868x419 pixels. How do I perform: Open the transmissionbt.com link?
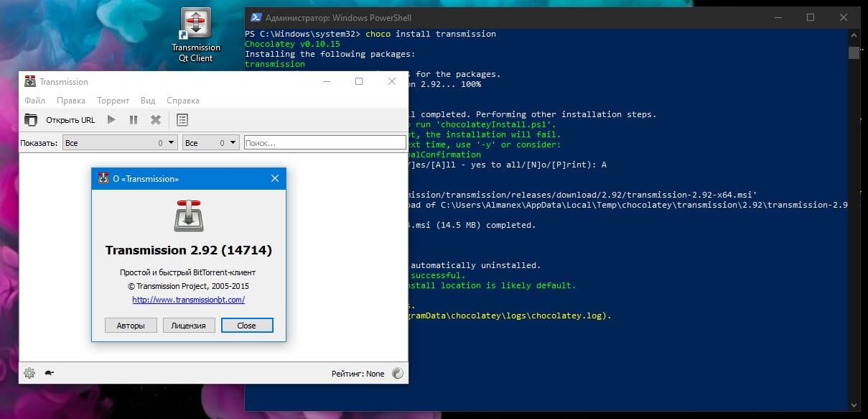[x=189, y=300]
